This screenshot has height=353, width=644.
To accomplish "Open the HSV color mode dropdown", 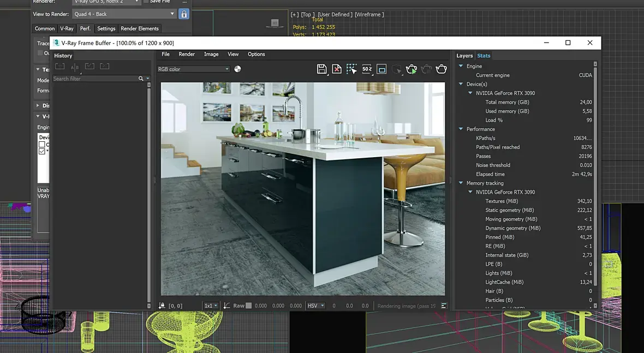I will click(x=315, y=306).
